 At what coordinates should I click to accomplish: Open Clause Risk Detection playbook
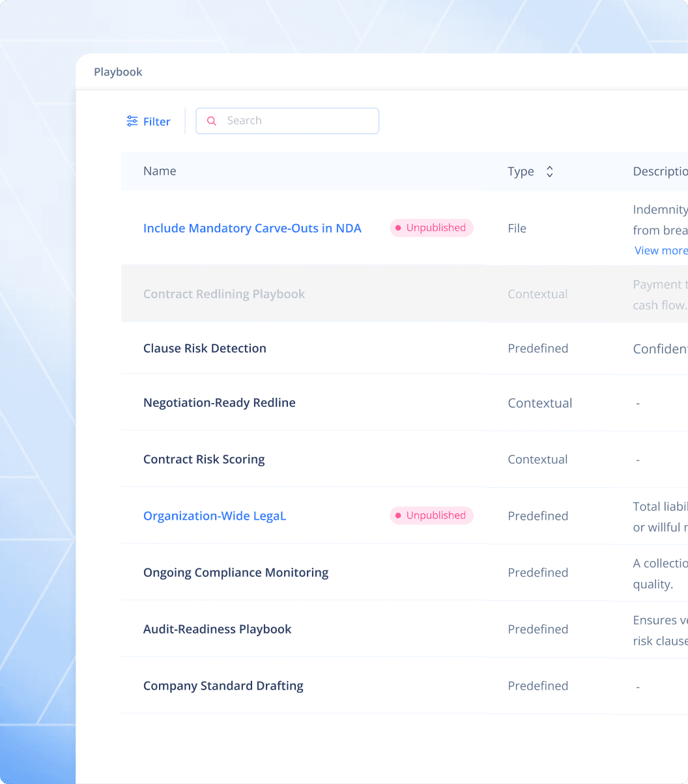click(x=205, y=348)
